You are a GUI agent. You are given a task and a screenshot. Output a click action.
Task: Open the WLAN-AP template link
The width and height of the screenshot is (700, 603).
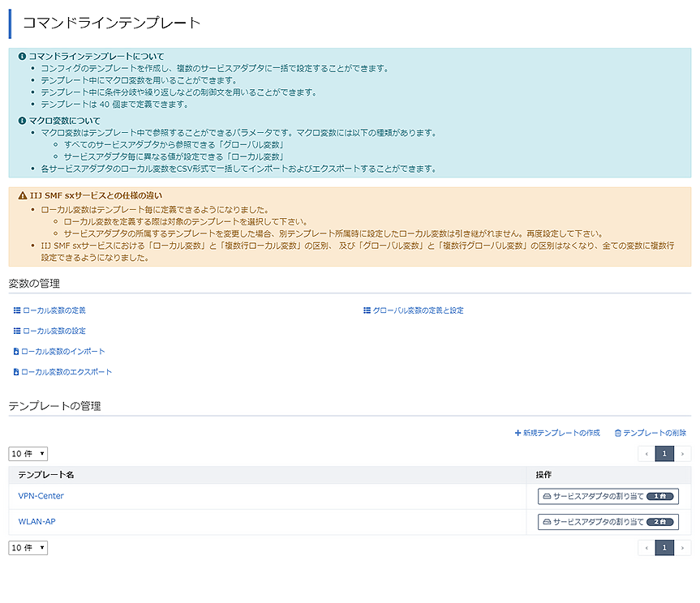point(37,522)
